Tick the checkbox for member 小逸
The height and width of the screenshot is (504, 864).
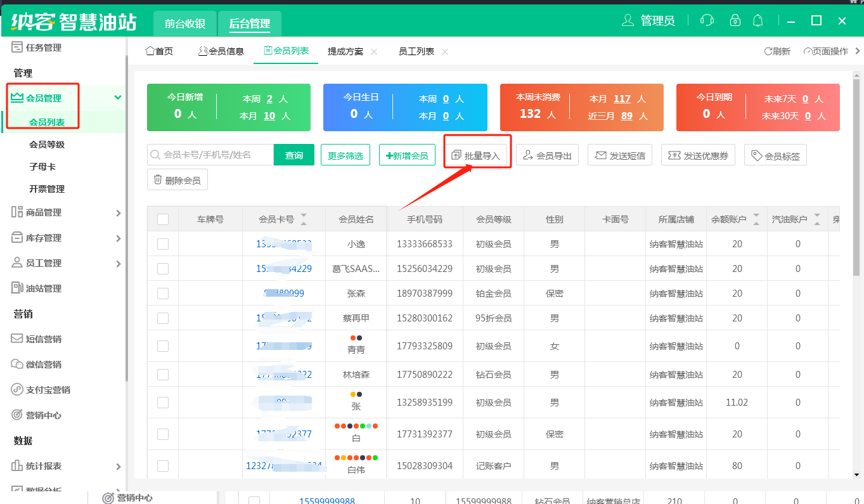pos(163,244)
